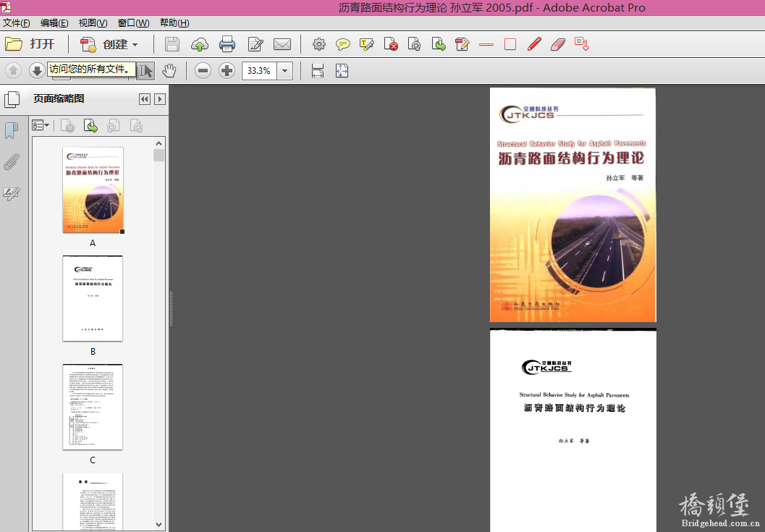
Task: Click the Save floppy disk icon
Action: 172,44
